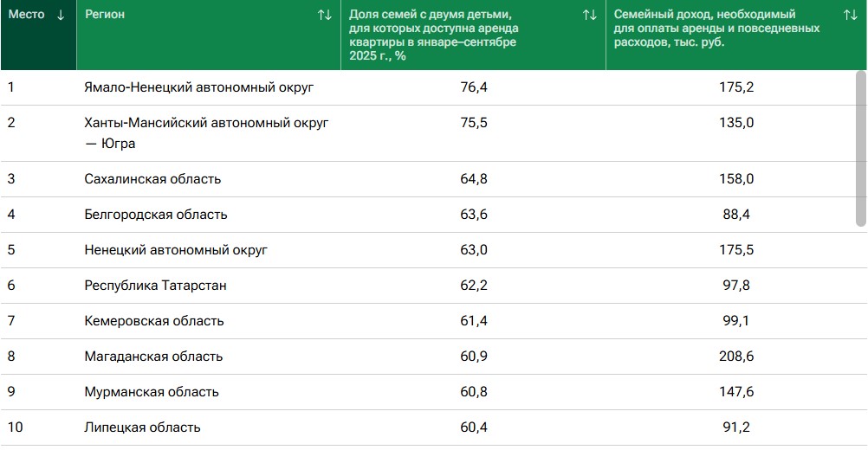Screen dimensions: 868x450
Task: Select the Ненецкий автономный округ row
Action: tap(176, 250)
